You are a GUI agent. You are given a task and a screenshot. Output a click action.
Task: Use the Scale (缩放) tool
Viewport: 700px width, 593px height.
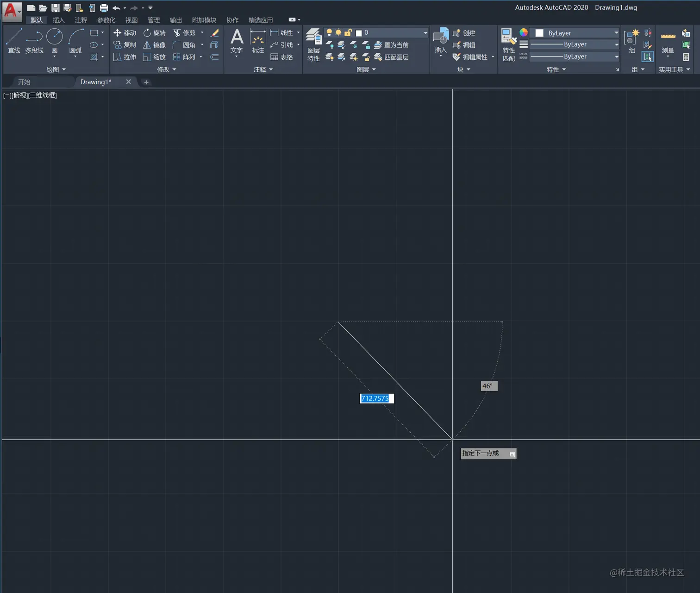(154, 57)
